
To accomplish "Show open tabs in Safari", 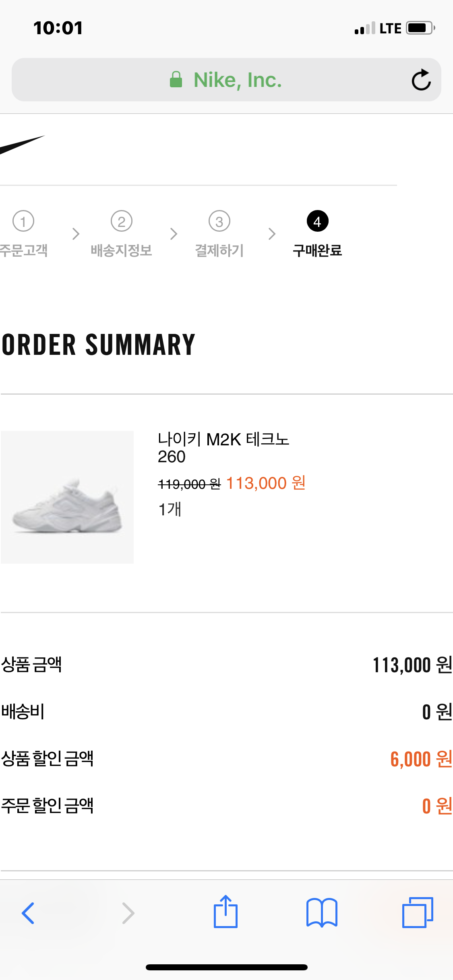I will click(418, 912).
